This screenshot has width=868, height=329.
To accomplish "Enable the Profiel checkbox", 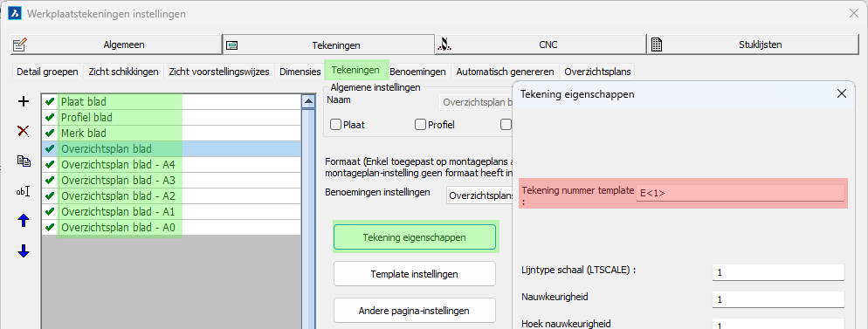I will point(420,125).
